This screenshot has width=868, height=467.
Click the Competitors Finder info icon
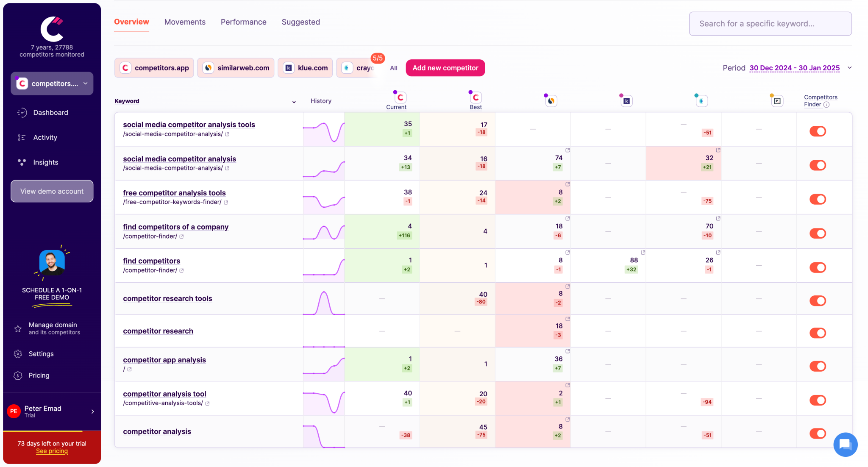[x=826, y=105]
